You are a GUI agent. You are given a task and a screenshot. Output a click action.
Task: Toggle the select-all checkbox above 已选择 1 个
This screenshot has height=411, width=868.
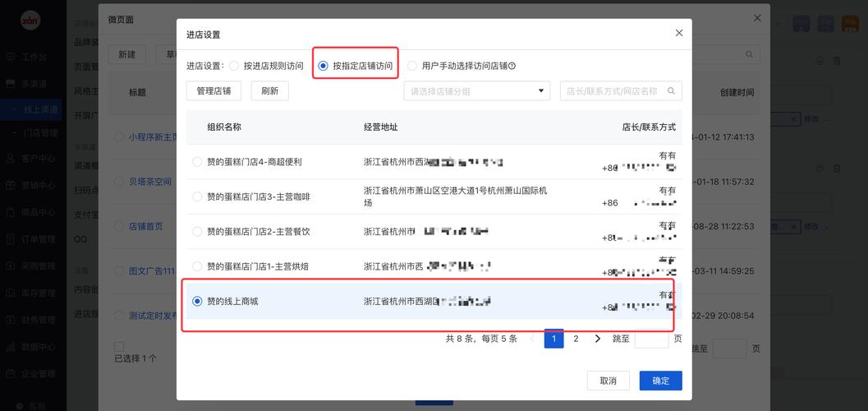point(118,347)
